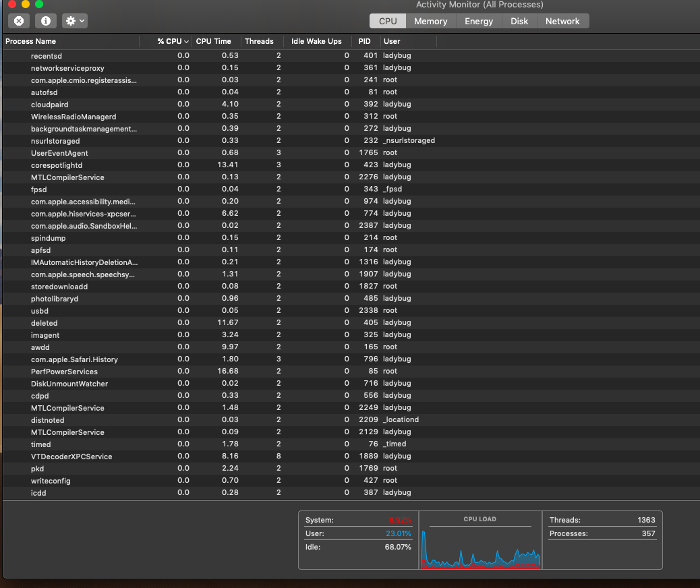Switch to the Network tab
Image resolution: width=700 pixels, height=588 pixels.
(562, 21)
